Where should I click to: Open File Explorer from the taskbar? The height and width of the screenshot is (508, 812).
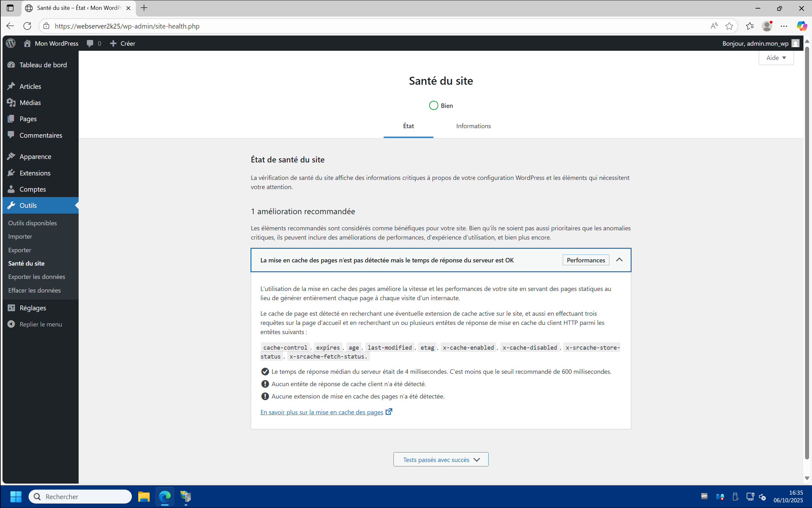click(x=144, y=497)
